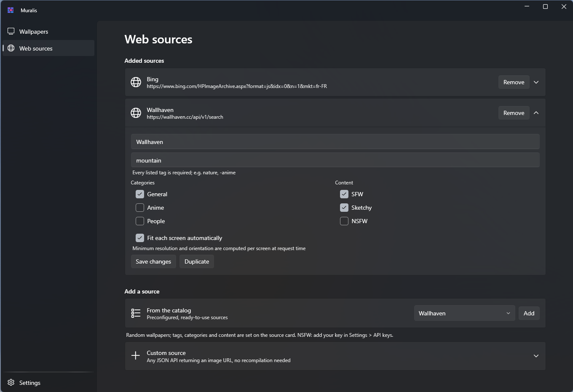This screenshot has height=392, width=573.
Task: Click the Web sources page title
Action: pos(158,40)
